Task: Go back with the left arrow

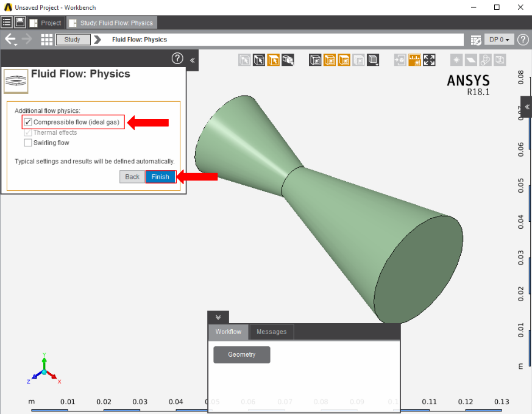Action: pyautogui.click(x=10, y=40)
